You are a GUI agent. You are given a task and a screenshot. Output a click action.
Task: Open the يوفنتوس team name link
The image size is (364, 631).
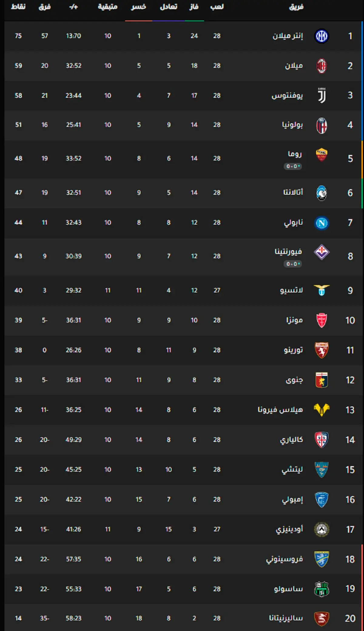click(287, 96)
